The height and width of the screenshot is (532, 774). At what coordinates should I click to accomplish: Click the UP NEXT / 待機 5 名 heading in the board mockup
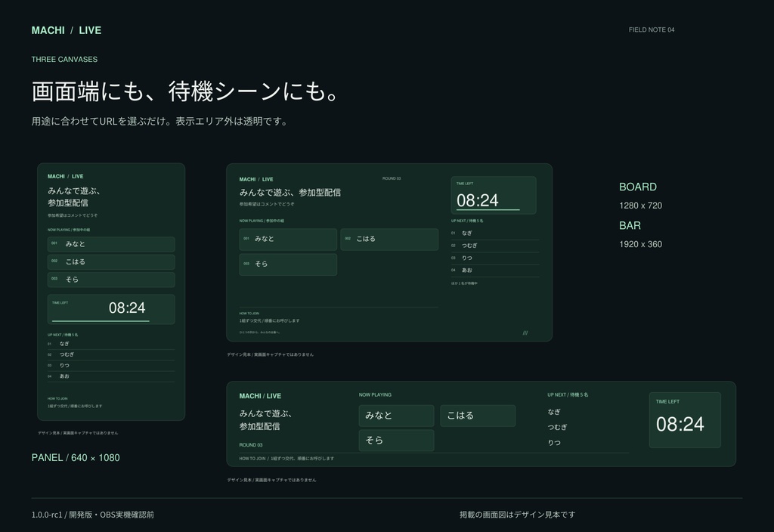click(467, 221)
